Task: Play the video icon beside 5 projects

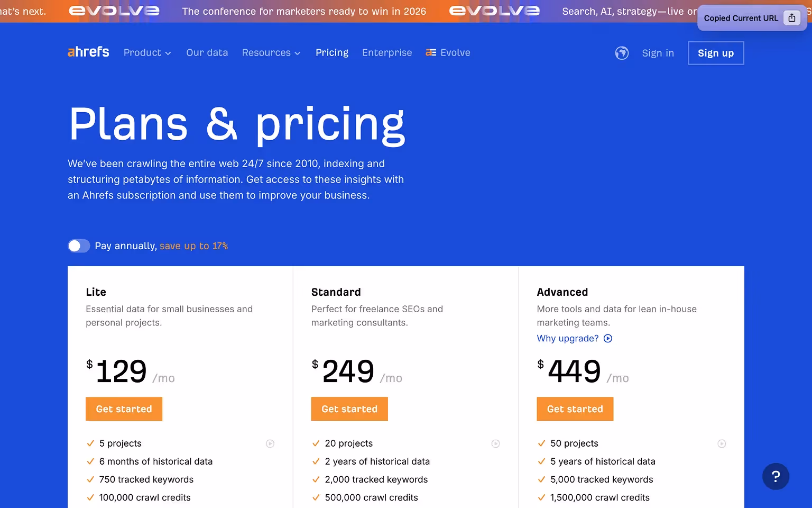Action: pyautogui.click(x=270, y=443)
